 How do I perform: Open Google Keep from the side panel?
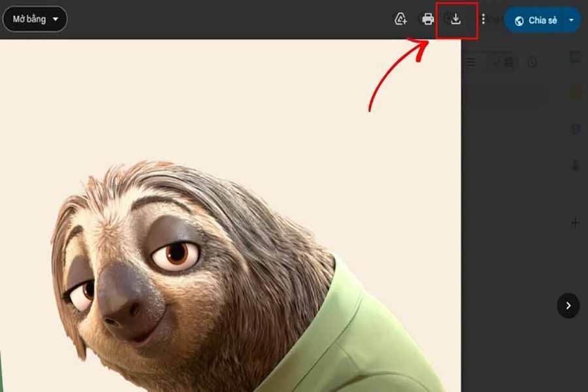click(575, 93)
